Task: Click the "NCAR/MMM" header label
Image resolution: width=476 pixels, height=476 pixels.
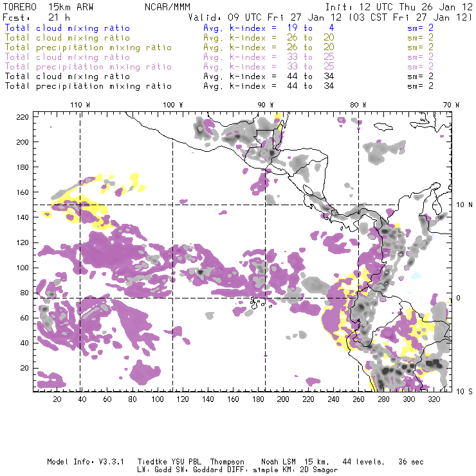Action: click(x=167, y=6)
